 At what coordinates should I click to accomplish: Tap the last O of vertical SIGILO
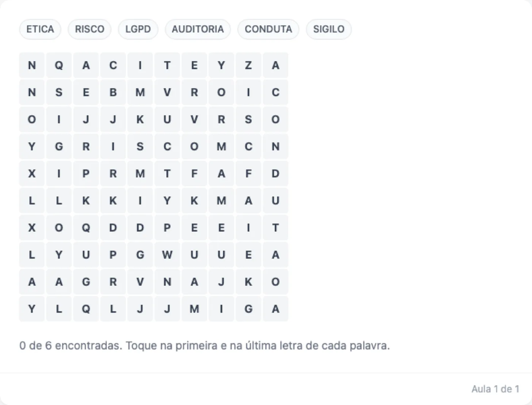tap(59, 228)
